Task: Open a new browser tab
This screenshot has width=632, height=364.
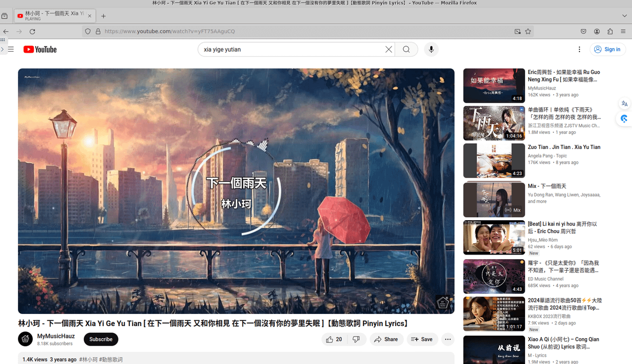Action: tap(103, 16)
